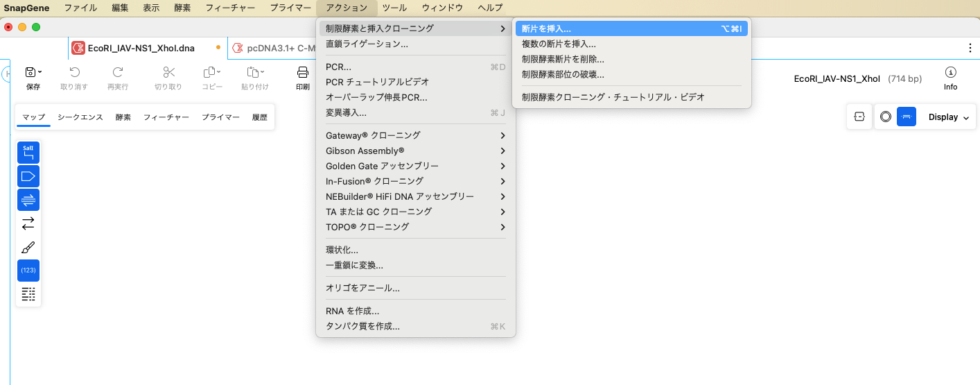Viewport: 980px width, 385px height.
Task: Switch to the 履歴 view tab
Action: click(x=259, y=117)
